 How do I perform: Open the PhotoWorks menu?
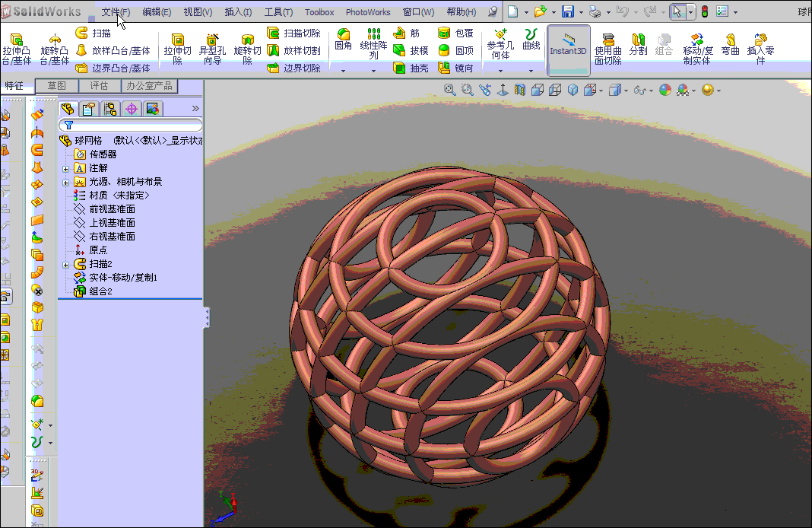tap(368, 12)
